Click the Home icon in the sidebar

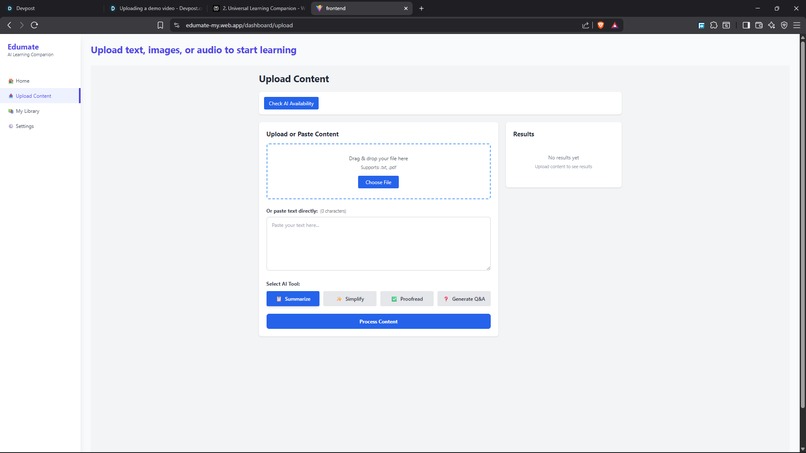[11, 81]
